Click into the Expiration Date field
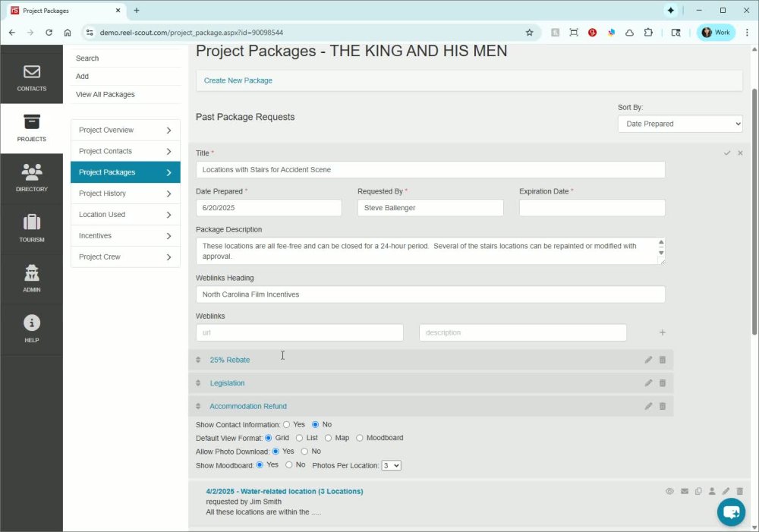 click(592, 208)
